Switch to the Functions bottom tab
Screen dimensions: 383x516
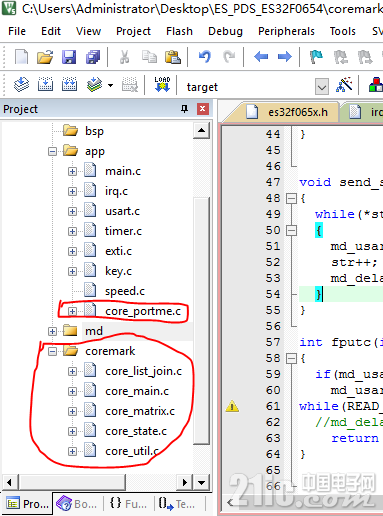128,504
